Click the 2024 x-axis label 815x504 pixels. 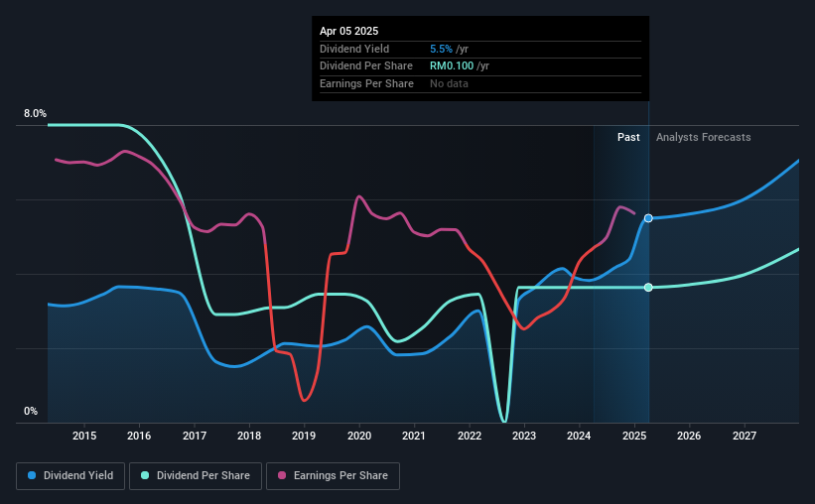(x=579, y=436)
